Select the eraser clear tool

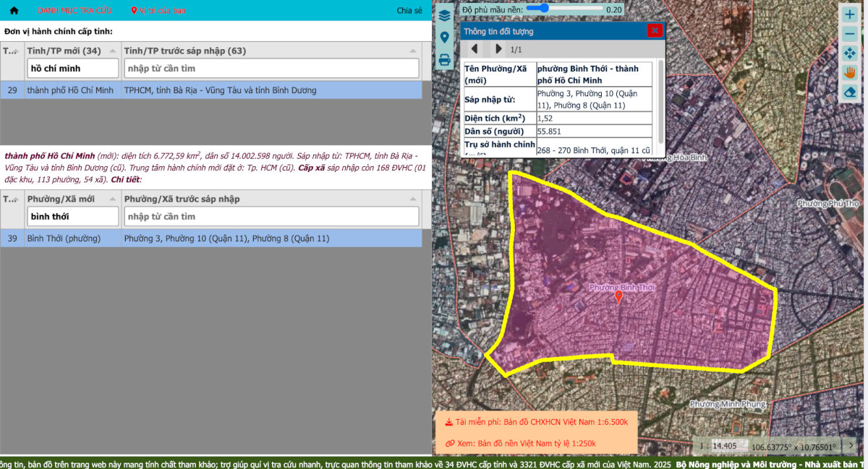click(x=850, y=92)
